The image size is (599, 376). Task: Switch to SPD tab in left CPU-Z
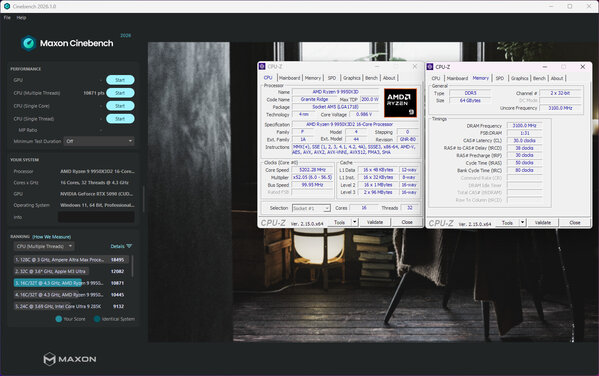pos(332,78)
